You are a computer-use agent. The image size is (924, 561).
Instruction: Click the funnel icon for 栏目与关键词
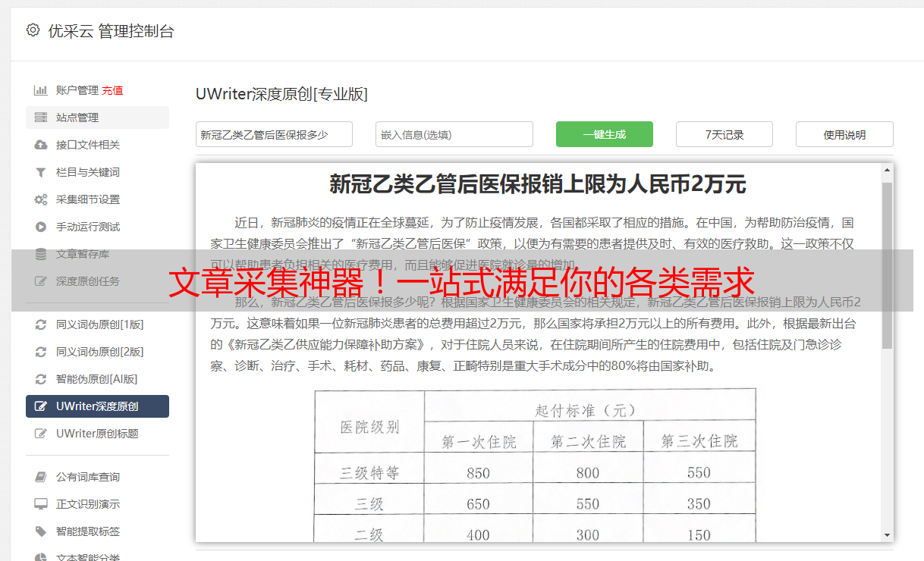(x=41, y=172)
